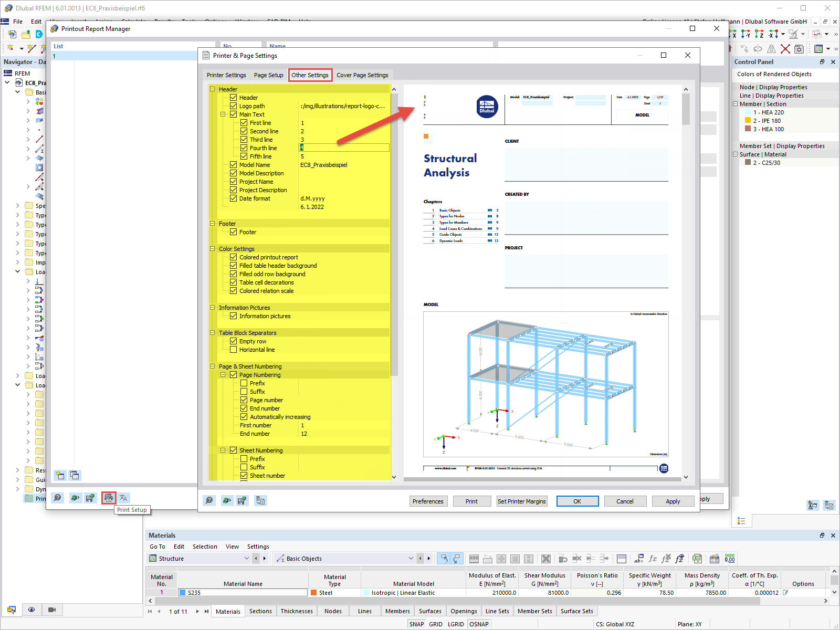The image size is (840, 630).
Task: Toggle the Third line checkbox
Action: pos(244,140)
